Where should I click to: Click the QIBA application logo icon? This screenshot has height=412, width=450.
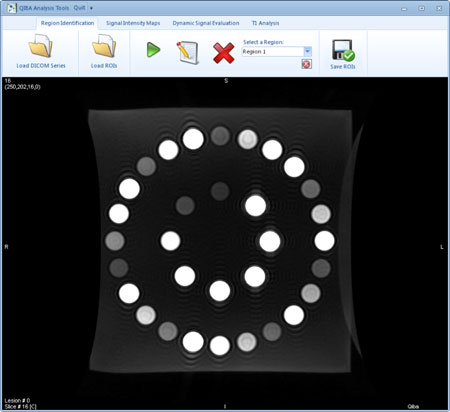point(11,8)
